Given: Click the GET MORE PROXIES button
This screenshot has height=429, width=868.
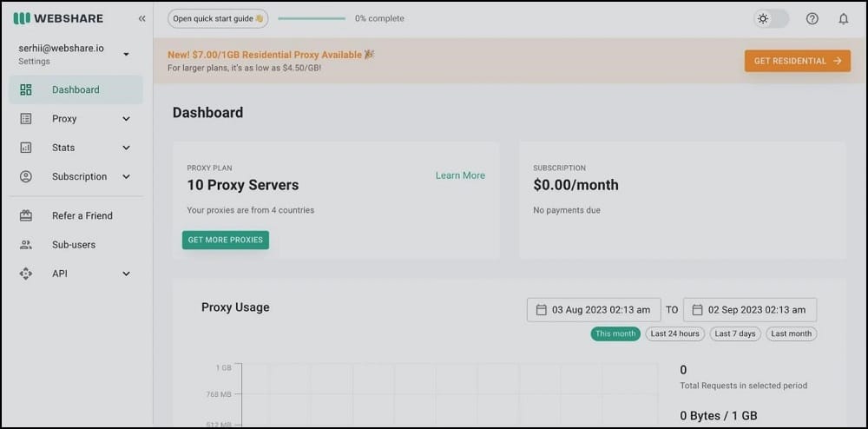Looking at the screenshot, I should pos(226,241).
